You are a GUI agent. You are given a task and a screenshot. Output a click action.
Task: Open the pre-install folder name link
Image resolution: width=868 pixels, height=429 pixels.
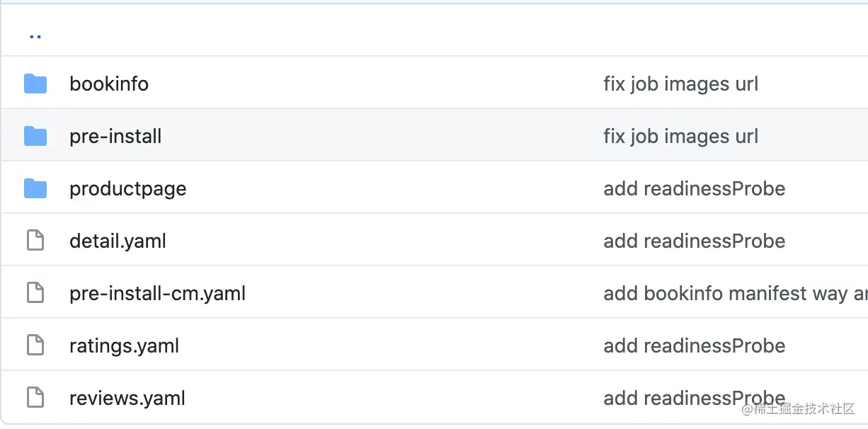coord(115,136)
